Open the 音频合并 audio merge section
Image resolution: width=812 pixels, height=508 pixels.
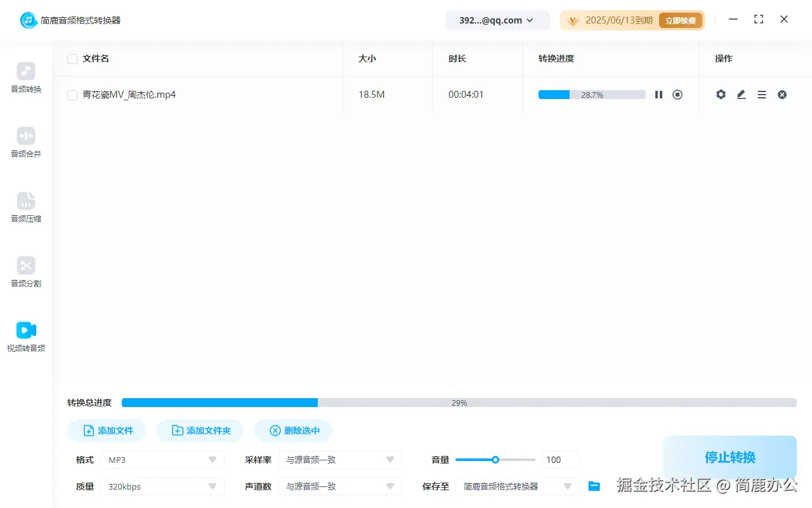click(26, 143)
